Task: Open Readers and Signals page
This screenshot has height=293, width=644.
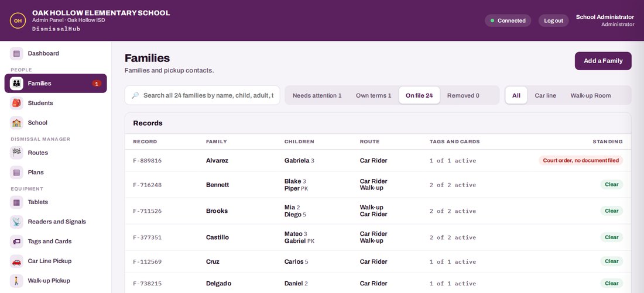Action: click(56, 222)
